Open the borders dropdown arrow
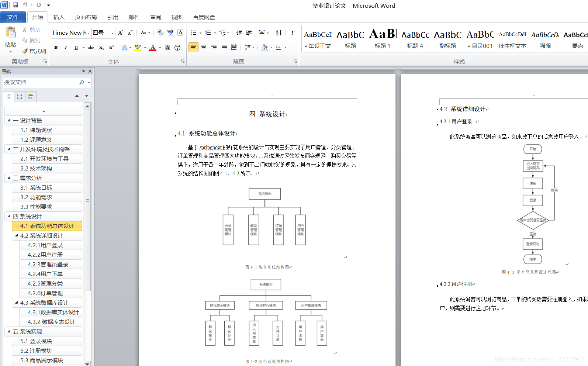588x366 pixels. click(x=285, y=48)
